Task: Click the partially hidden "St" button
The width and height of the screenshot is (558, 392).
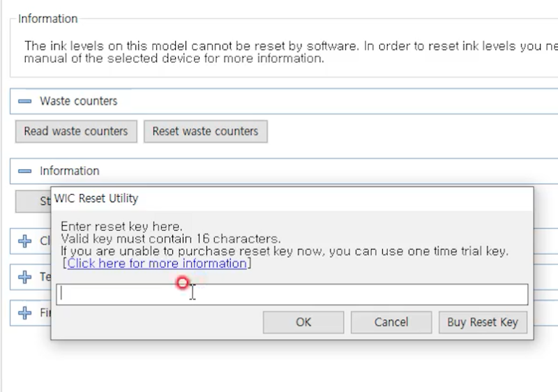Action: click(x=33, y=202)
